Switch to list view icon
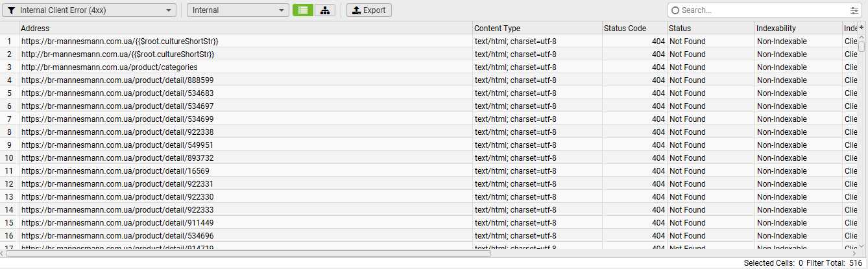Image resolution: width=868 pixels, height=269 pixels. [x=303, y=10]
